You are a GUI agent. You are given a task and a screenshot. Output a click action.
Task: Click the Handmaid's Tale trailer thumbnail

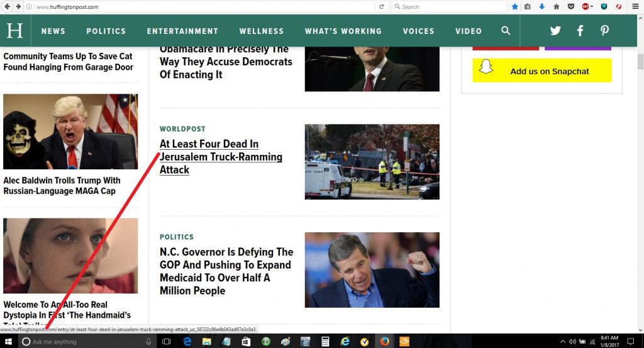point(70,255)
